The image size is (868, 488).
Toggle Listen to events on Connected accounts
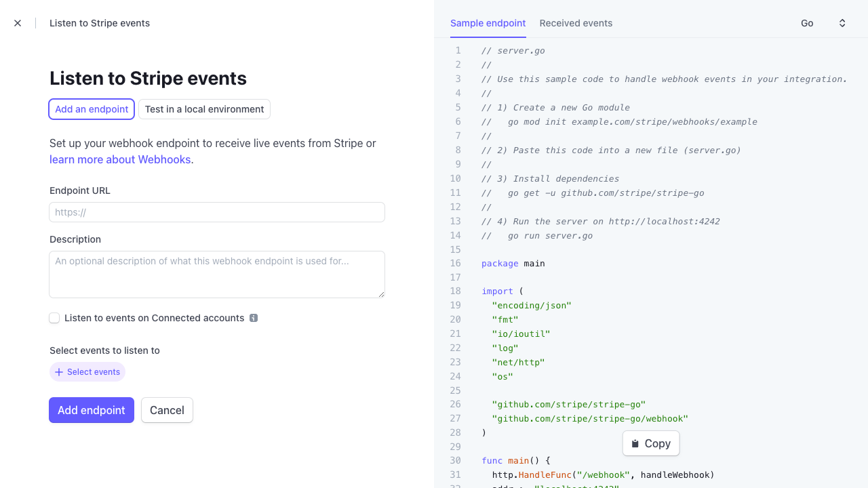[x=54, y=318]
